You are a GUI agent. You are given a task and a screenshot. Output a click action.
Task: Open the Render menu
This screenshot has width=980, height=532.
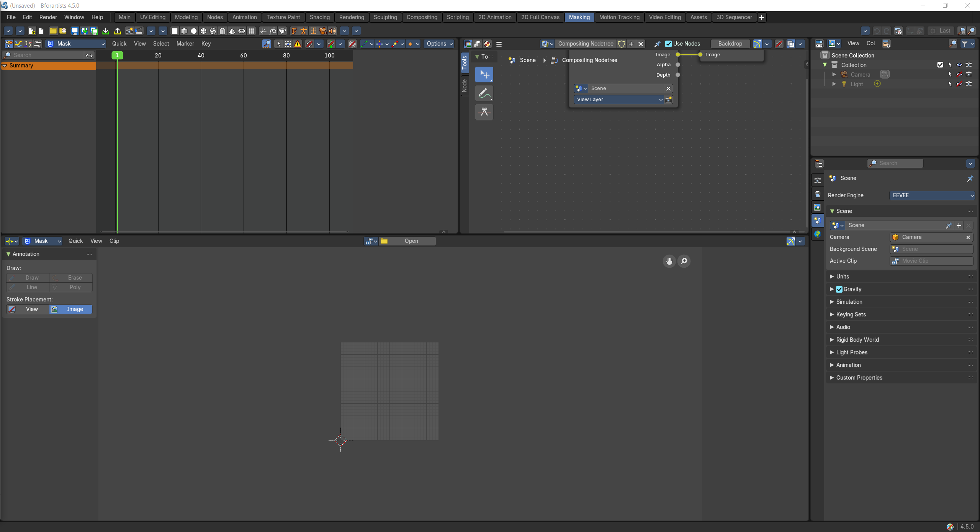[48, 17]
